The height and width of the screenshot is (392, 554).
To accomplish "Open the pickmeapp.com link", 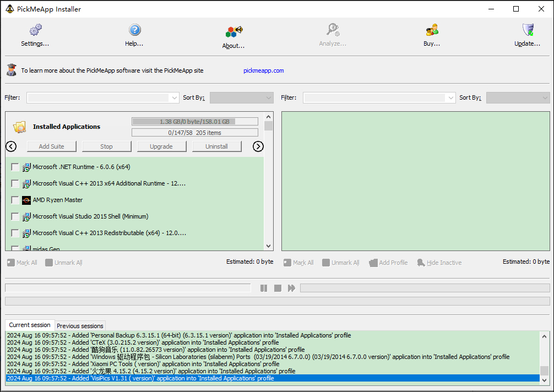I will 264,70.
